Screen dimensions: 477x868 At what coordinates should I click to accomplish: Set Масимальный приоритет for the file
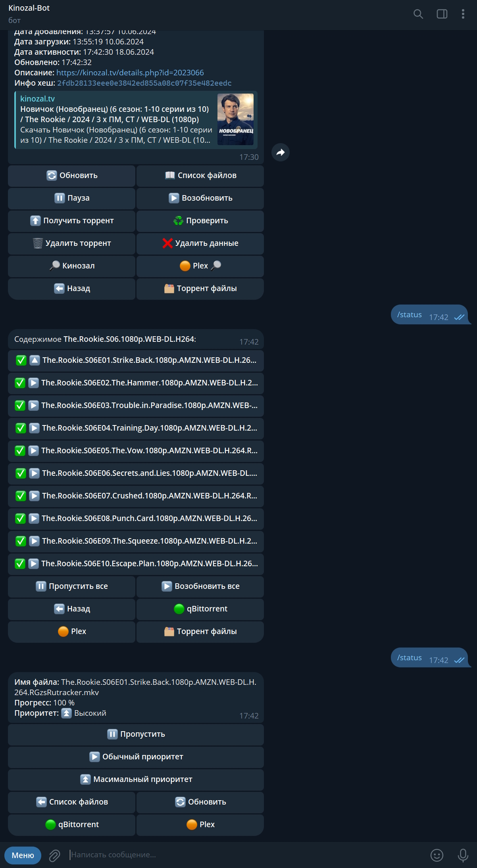tap(136, 779)
